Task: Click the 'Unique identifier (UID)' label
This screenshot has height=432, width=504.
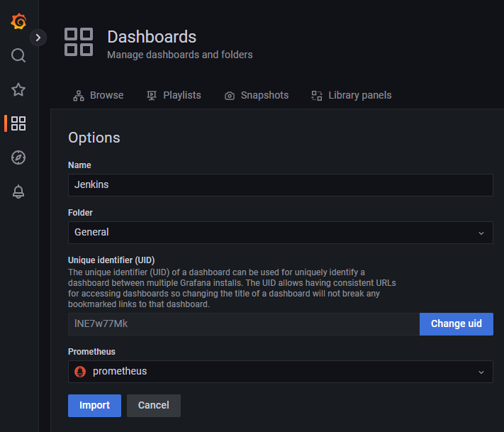Action: click(111, 260)
